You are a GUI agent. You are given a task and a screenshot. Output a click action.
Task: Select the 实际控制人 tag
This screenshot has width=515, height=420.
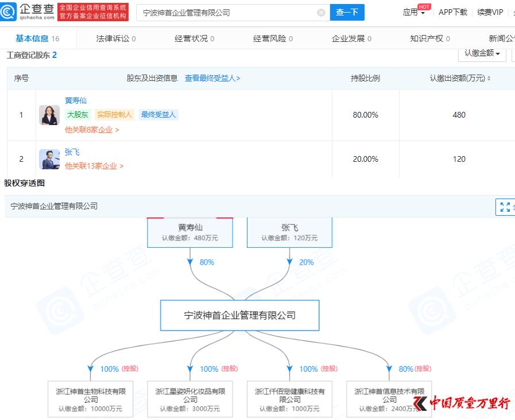pyautogui.click(x=114, y=114)
